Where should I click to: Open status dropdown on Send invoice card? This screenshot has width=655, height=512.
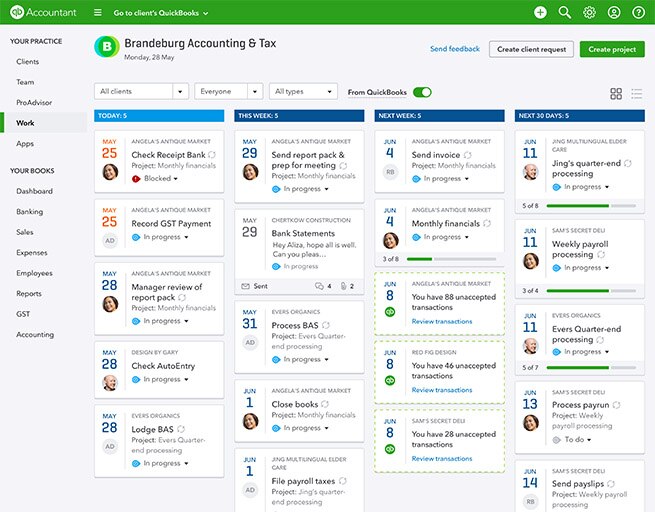[x=467, y=179]
